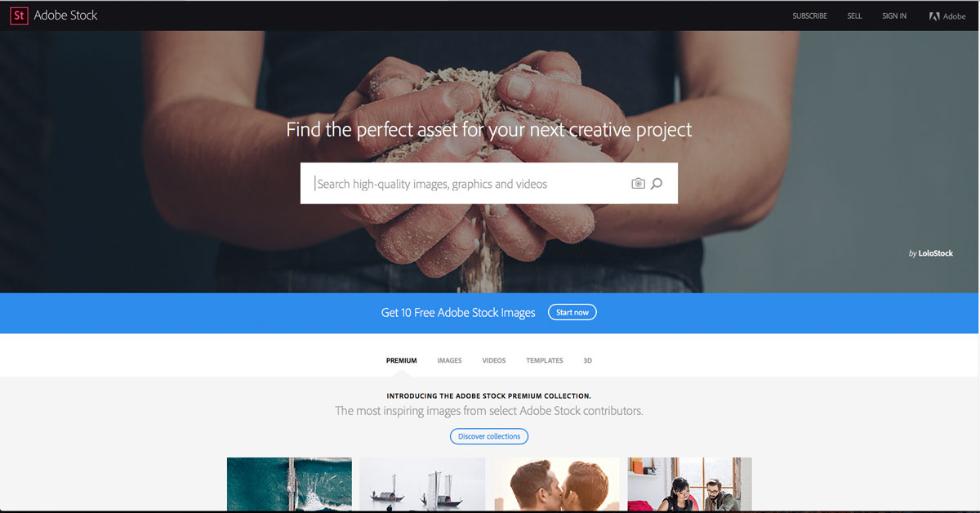980x513 pixels.
Task: Open the aerial ocean bridge thumbnail
Action: point(289,484)
